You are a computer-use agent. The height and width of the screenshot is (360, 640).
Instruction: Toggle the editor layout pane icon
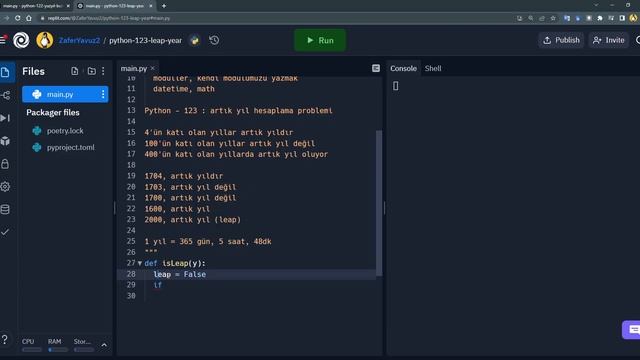point(376,68)
